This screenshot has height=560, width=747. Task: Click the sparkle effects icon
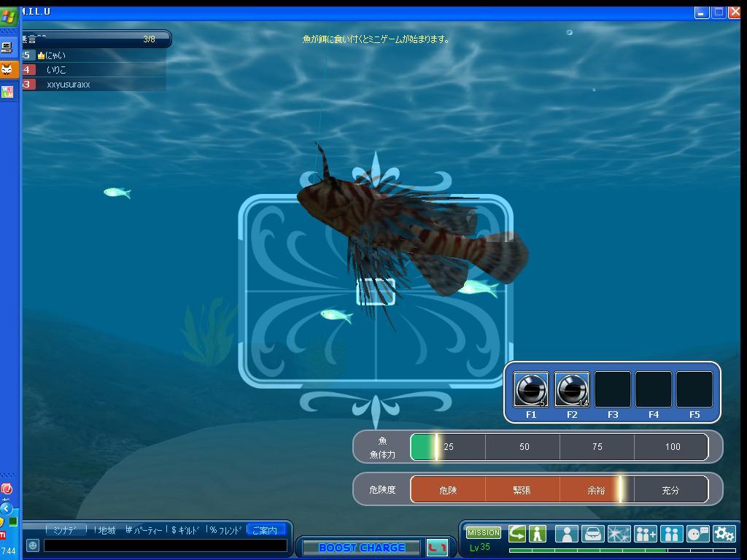tap(619, 534)
